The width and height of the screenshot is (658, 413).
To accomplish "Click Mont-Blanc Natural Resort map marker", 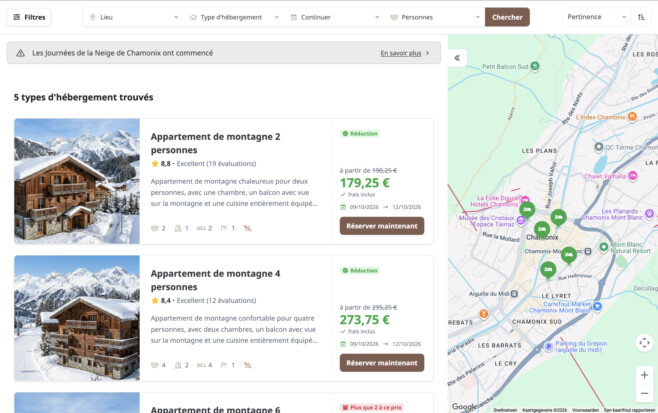I will [603, 247].
